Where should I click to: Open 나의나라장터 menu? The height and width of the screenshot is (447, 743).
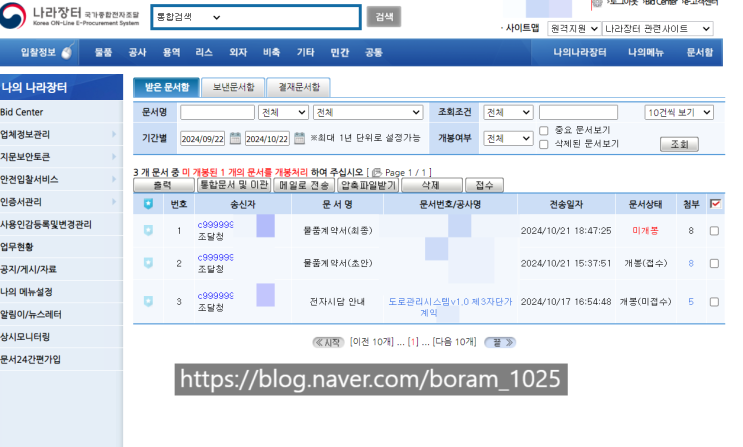point(580,53)
